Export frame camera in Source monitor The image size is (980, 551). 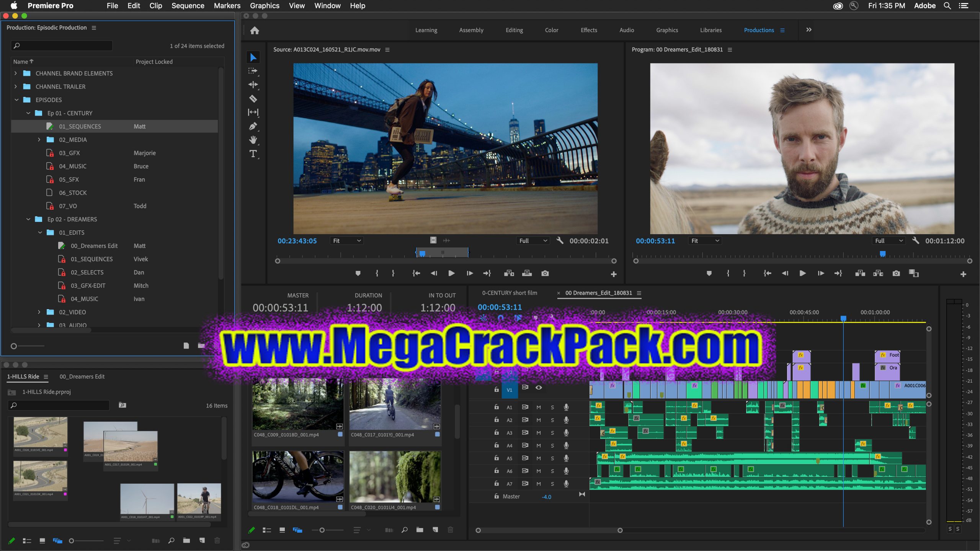(545, 273)
